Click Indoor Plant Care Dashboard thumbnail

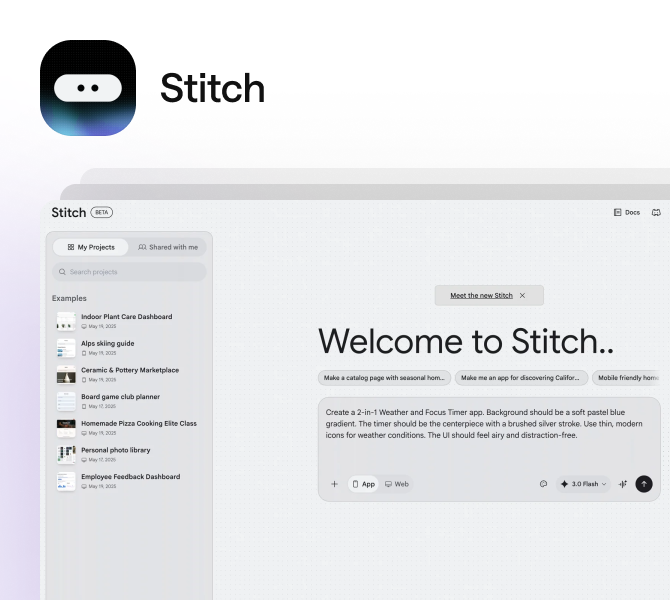point(66,321)
